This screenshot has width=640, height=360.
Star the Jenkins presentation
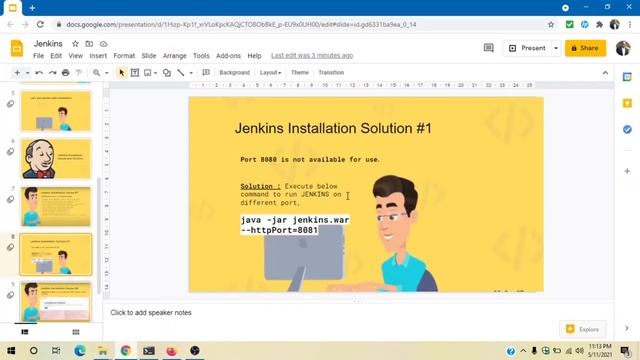75,44
